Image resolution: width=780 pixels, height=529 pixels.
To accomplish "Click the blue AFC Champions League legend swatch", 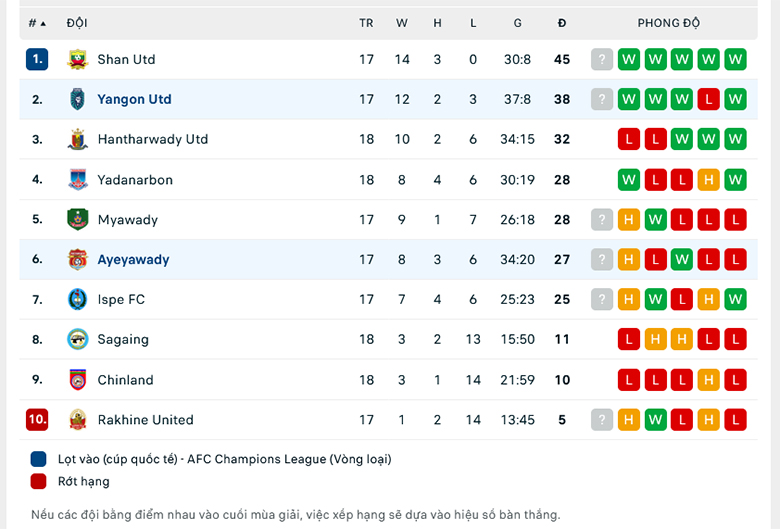I will (38, 459).
